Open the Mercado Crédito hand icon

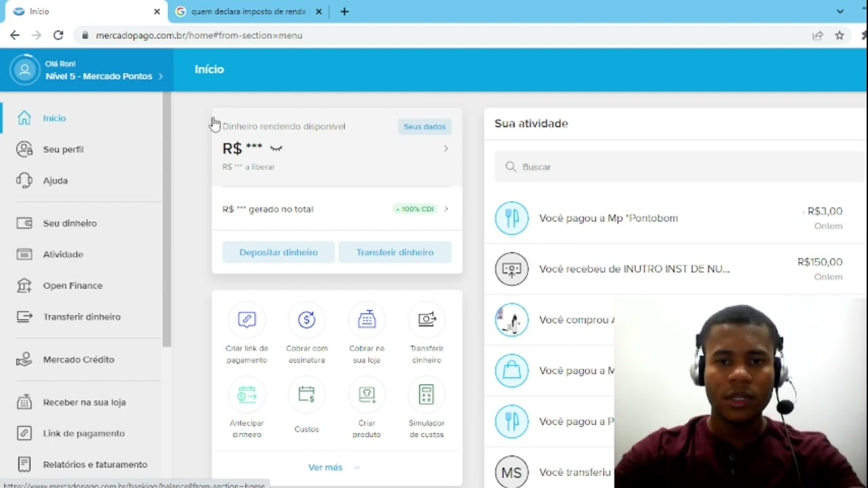[x=24, y=359]
